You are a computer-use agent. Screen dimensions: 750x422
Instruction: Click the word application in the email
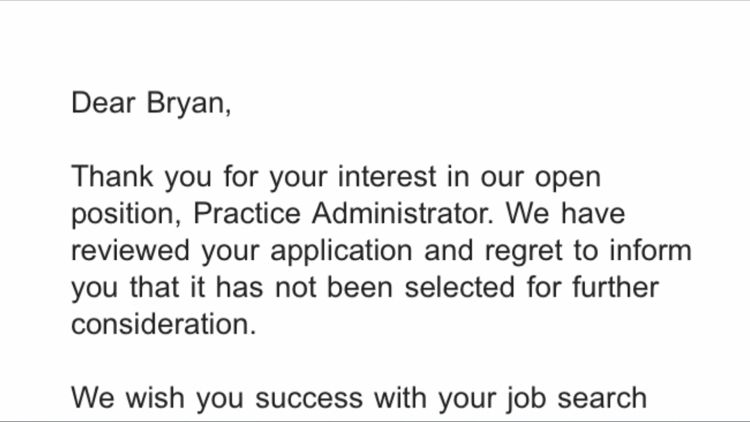(341, 252)
